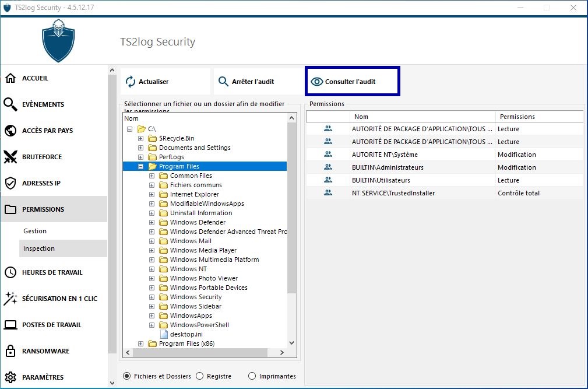Click the Windows Defender folder icon

coord(163,222)
